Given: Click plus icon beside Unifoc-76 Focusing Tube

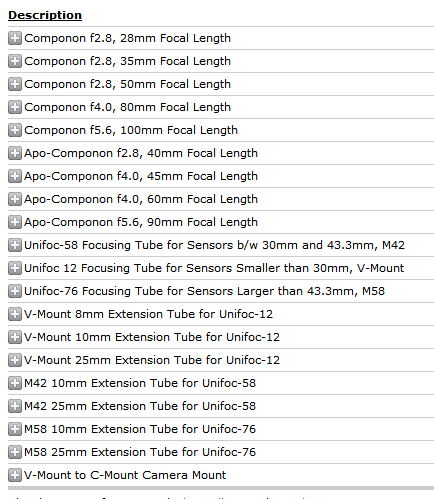Looking at the screenshot, I should (15, 291).
